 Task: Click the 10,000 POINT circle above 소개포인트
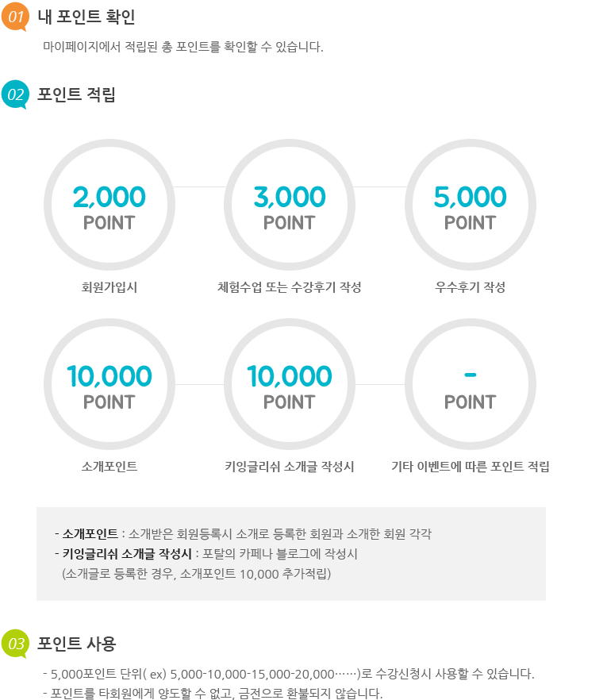pyautogui.click(x=109, y=384)
